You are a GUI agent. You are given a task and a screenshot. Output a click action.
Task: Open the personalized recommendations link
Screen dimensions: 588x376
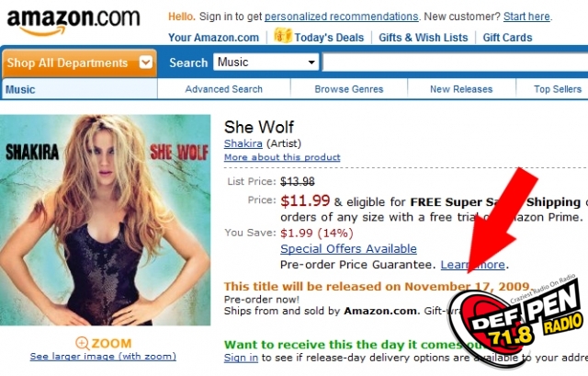[x=341, y=17]
